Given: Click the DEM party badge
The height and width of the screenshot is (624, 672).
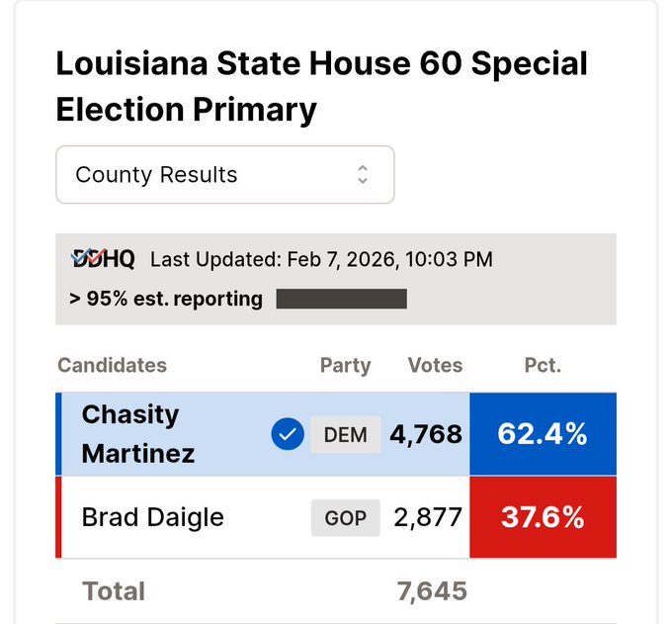Looking at the screenshot, I should [x=345, y=434].
